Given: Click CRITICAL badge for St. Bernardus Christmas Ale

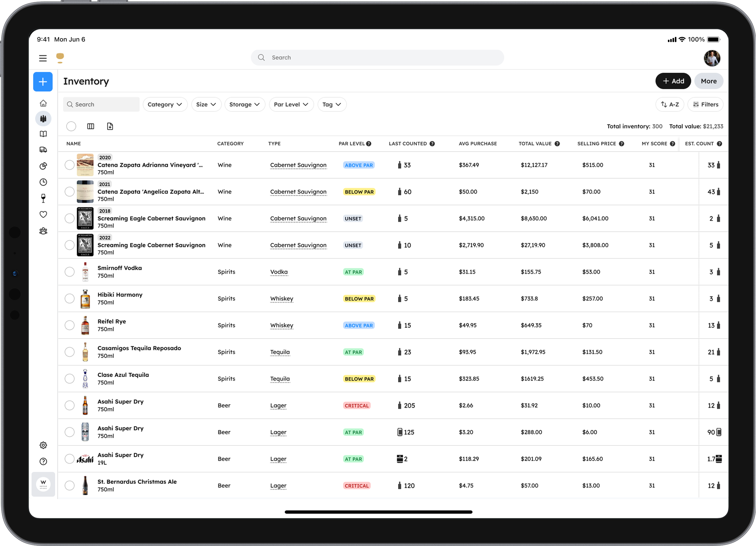Looking at the screenshot, I should coord(357,486).
